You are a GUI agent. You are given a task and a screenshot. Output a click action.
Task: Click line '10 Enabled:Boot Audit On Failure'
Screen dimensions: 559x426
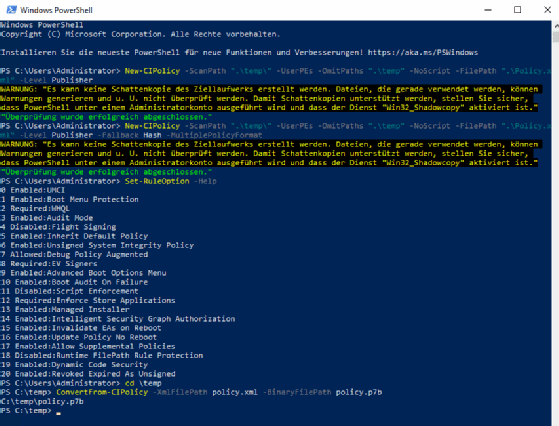click(x=74, y=282)
